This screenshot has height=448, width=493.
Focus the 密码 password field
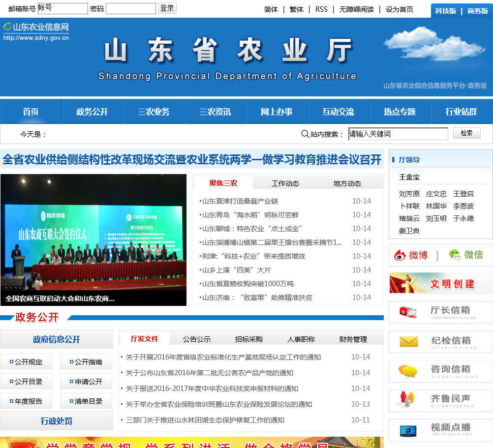click(131, 8)
